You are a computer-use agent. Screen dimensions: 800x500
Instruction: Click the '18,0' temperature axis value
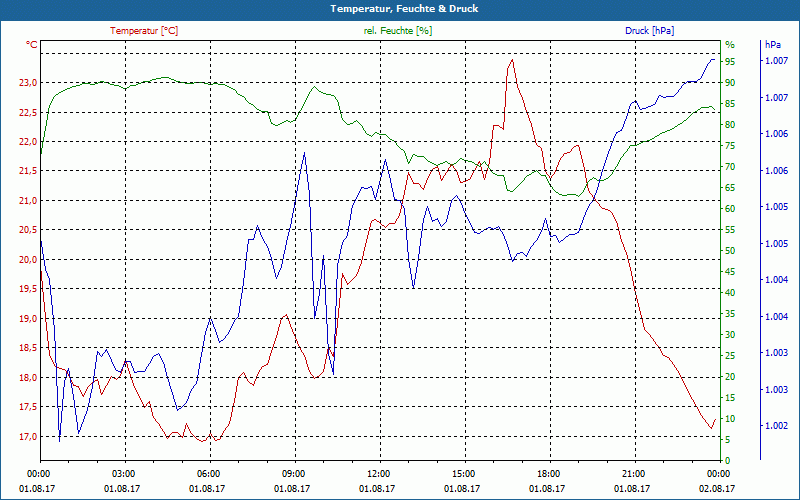[x=29, y=378]
